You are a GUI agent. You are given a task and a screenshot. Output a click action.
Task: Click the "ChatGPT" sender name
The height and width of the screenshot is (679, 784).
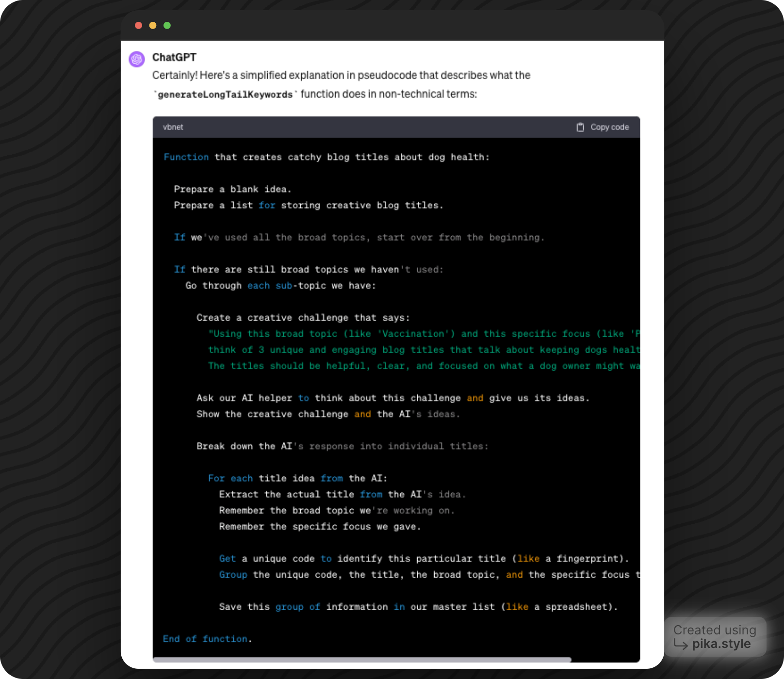coord(174,57)
